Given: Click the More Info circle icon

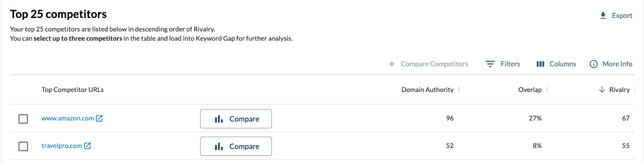Looking at the screenshot, I should pyautogui.click(x=593, y=64).
